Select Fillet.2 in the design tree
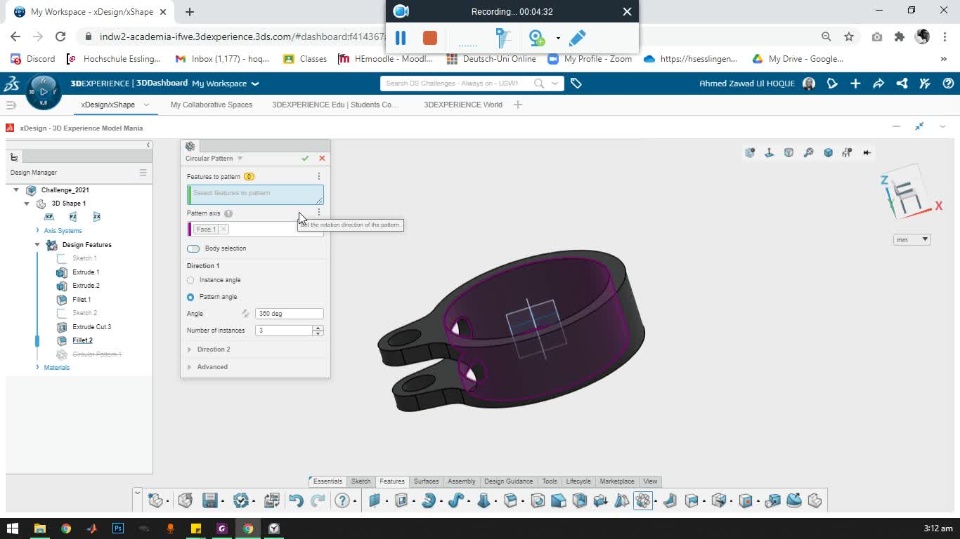The height and width of the screenshot is (539, 960). tap(83, 341)
